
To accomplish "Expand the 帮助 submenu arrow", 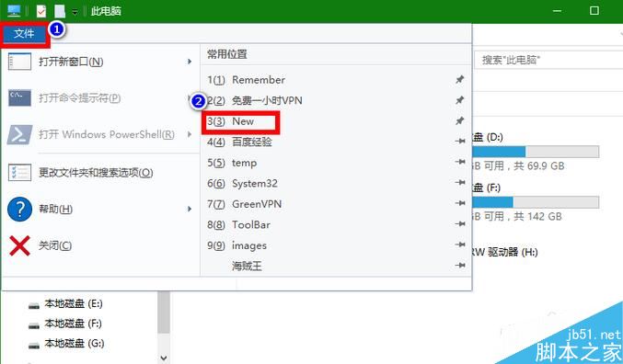I will (x=190, y=209).
